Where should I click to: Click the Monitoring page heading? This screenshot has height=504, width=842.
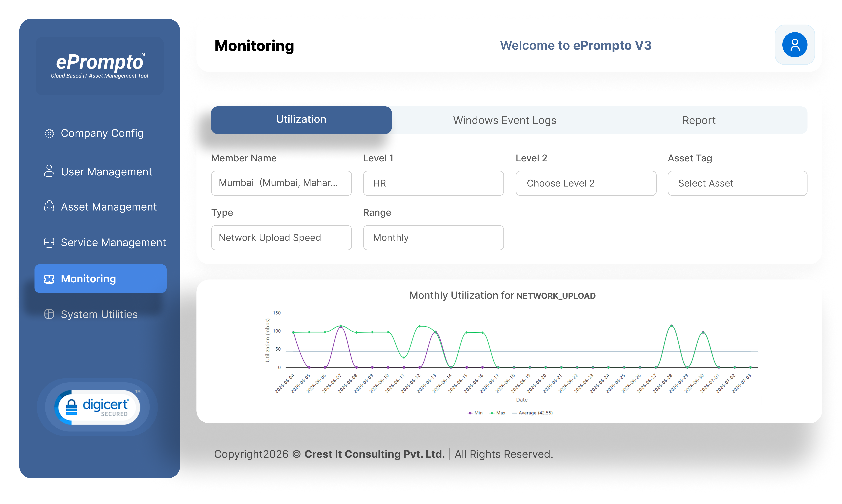(x=254, y=46)
